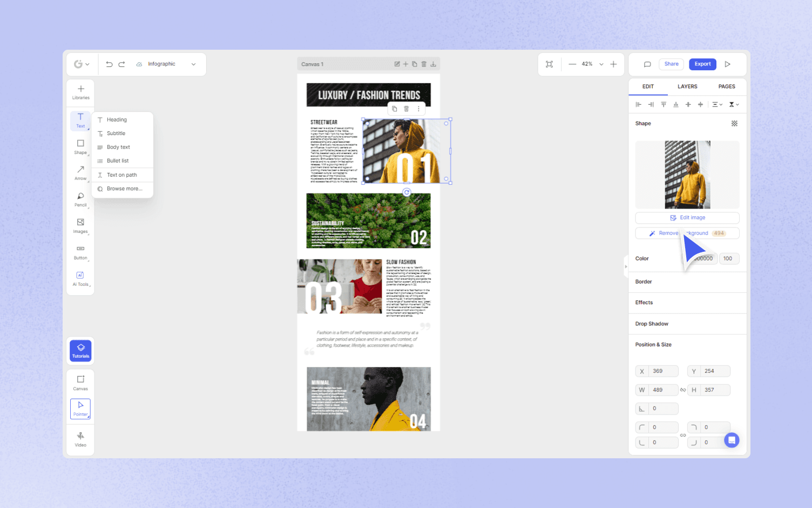Select the Shape tool
812x508 pixels.
pos(80,146)
